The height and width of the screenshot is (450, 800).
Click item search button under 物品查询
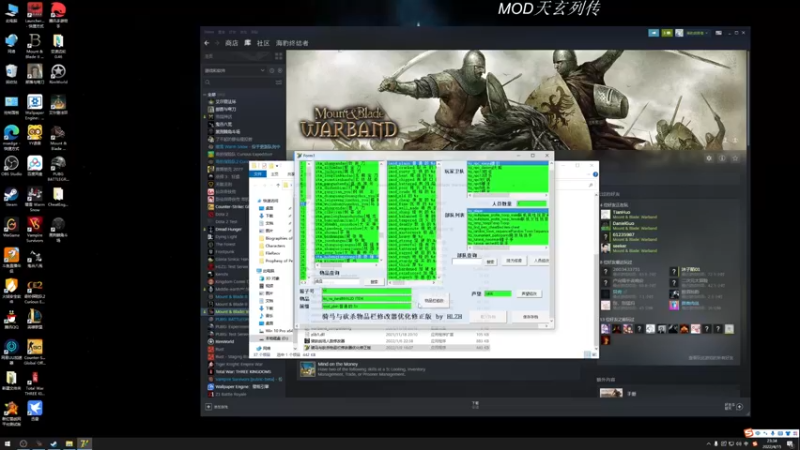(x=374, y=282)
